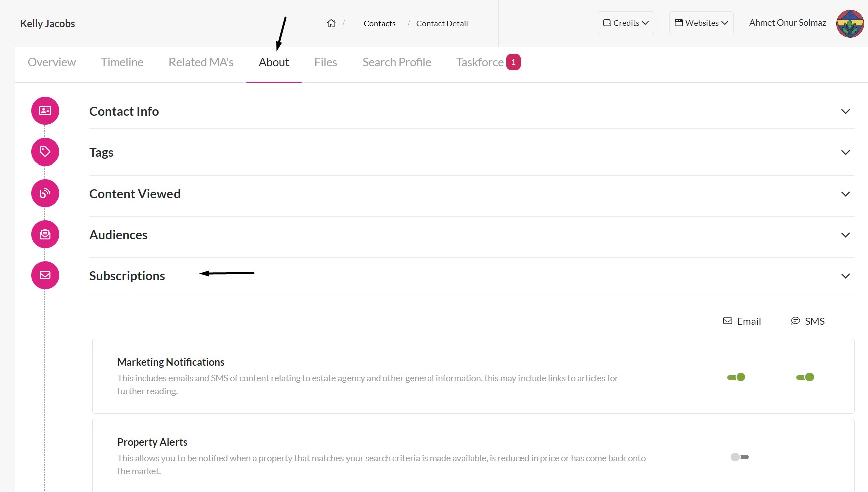Screen dimensions: 868x492
Task: Expand the Tags section chevron
Action: [x=845, y=152]
